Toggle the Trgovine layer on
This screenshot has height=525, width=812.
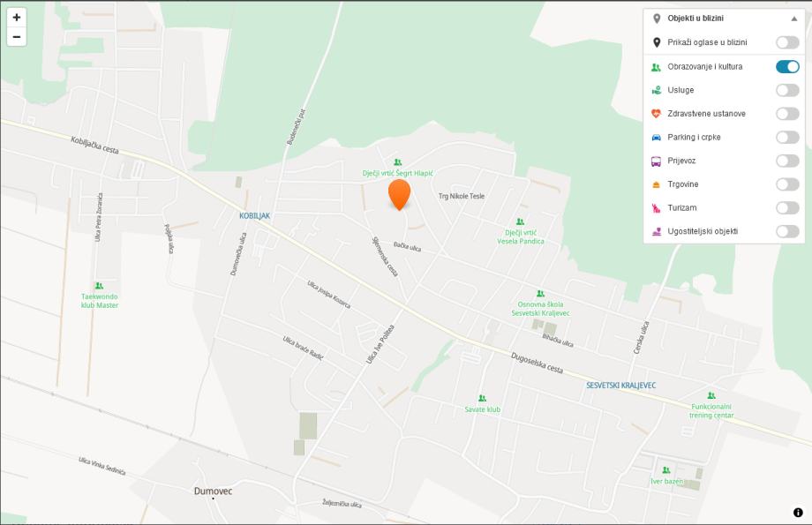click(x=787, y=184)
